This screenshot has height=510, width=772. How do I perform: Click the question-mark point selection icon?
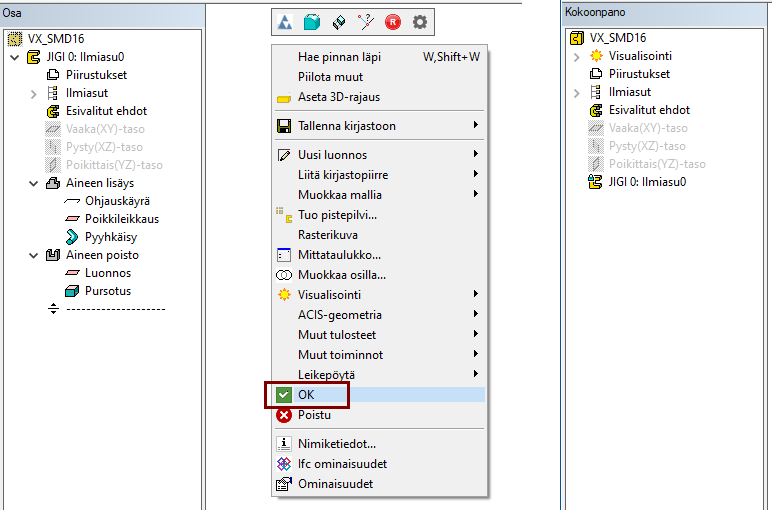366,22
